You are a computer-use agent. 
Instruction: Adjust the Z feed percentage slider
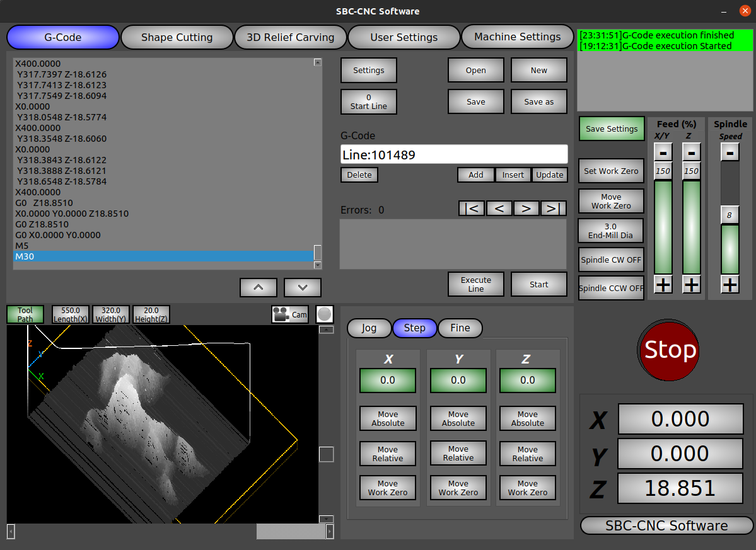coord(692,227)
